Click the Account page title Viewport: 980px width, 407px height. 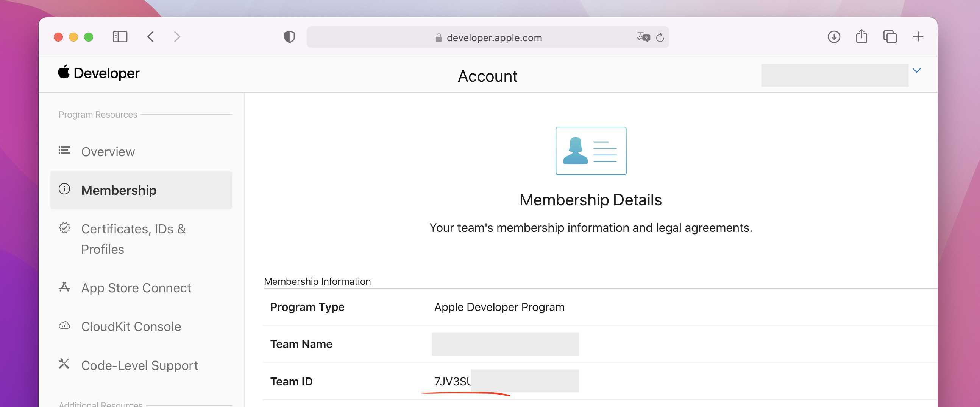pos(487,76)
